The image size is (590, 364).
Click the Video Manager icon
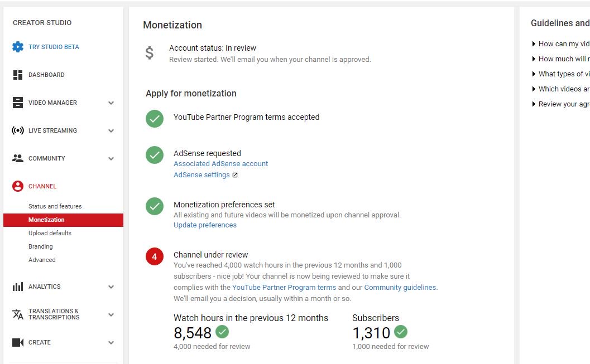(18, 103)
